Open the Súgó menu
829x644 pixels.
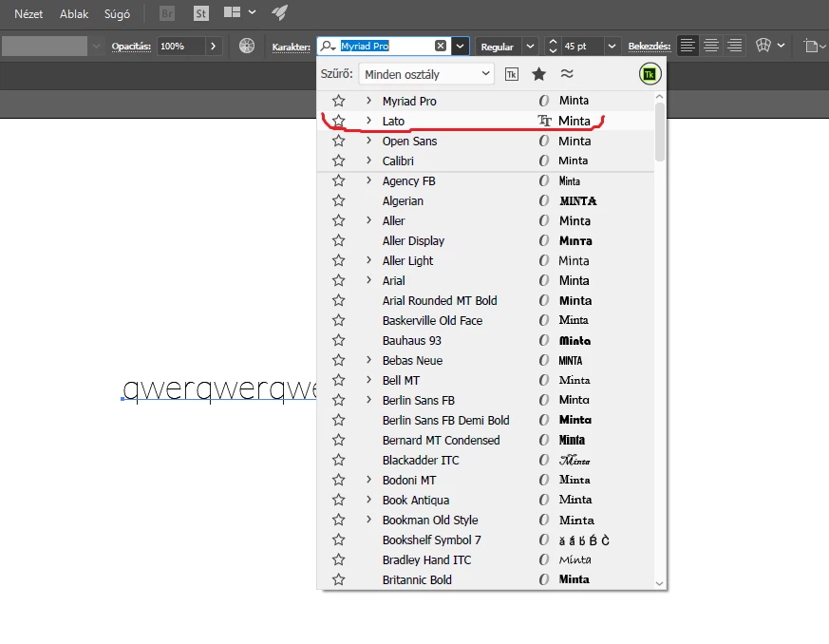tap(117, 13)
